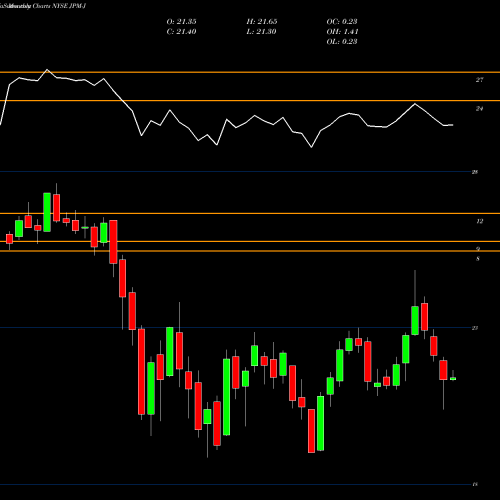Click the 'OL: 0.23' reading

point(342,42)
